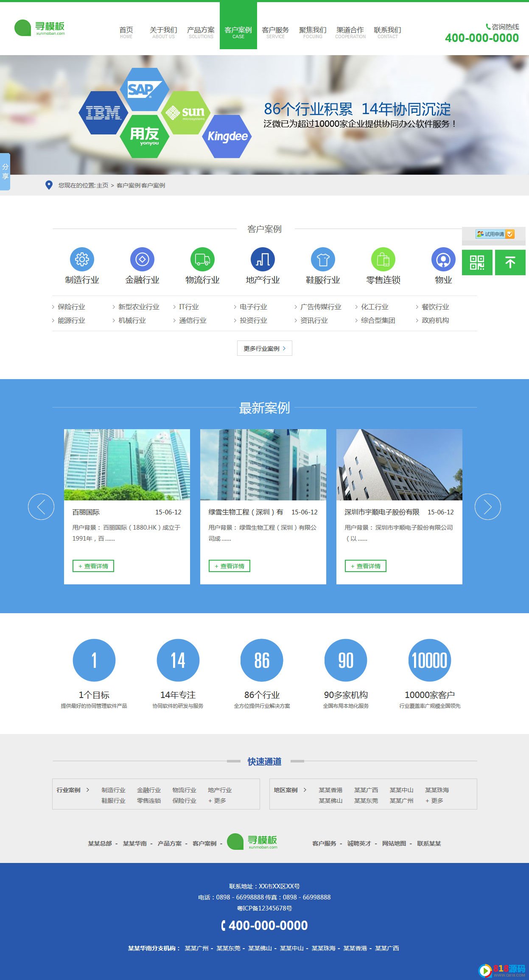Image resolution: width=529 pixels, height=980 pixels.
Task: Click the 主页 breadcrumb link
Action: click(102, 185)
